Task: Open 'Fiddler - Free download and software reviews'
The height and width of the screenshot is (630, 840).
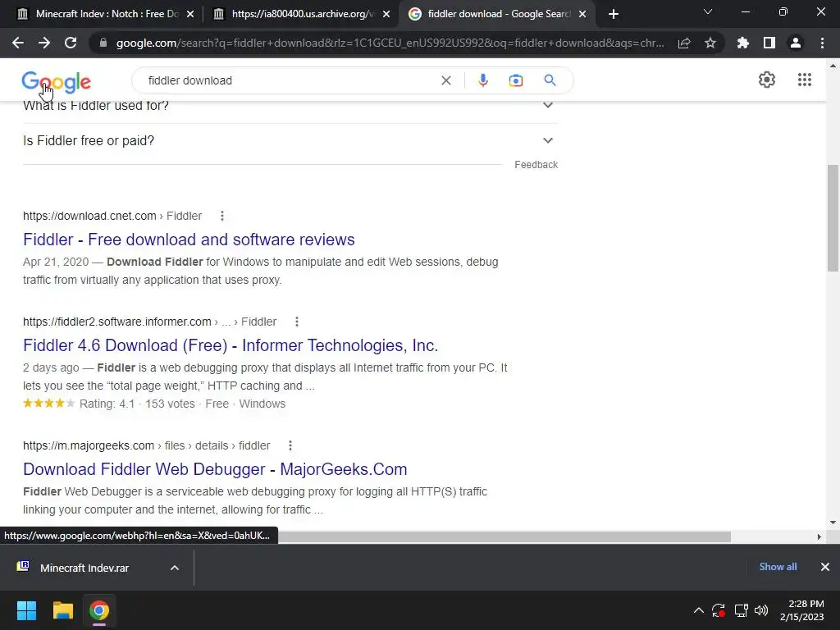Action: (x=189, y=240)
